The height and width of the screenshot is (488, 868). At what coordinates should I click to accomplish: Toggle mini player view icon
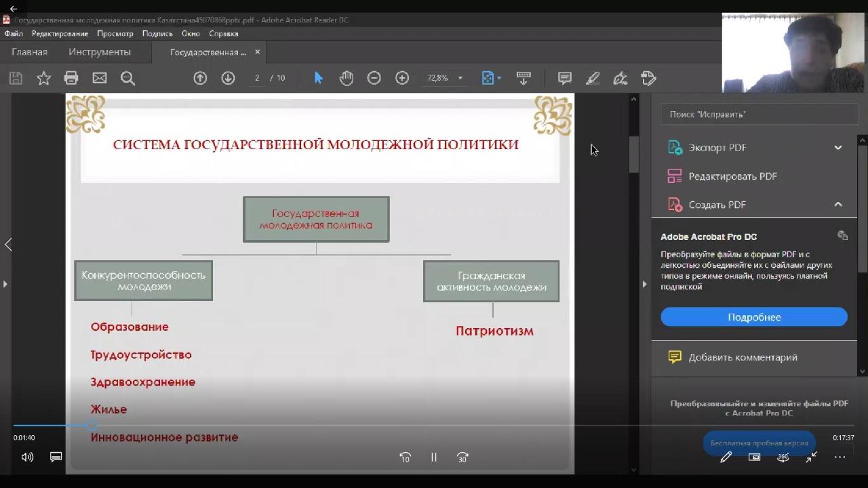[754, 457]
